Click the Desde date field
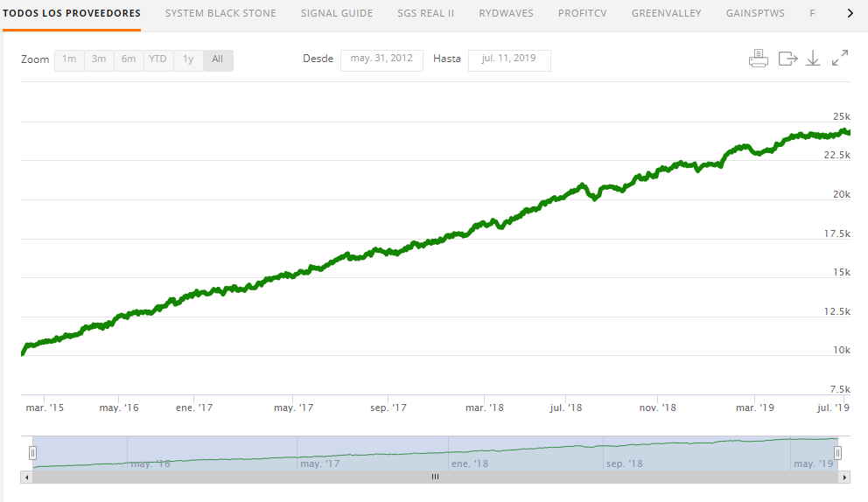Screen dimensions: 868x502 [382, 60]
